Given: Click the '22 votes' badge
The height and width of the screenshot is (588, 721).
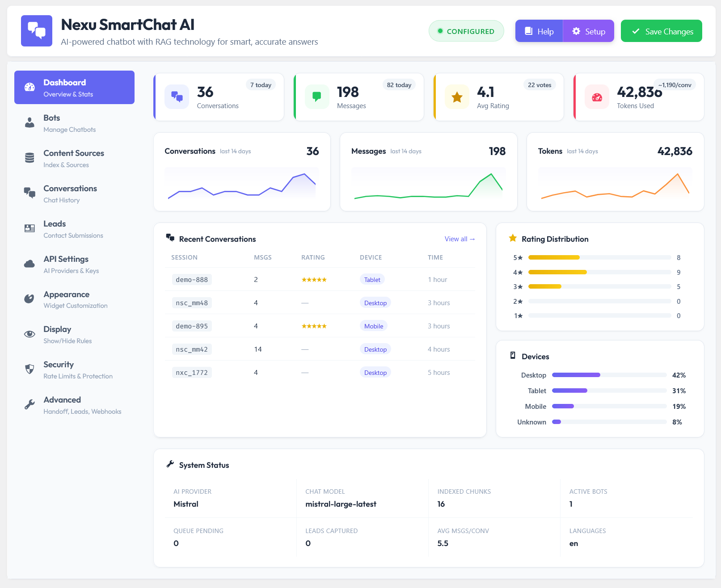Looking at the screenshot, I should coord(540,85).
